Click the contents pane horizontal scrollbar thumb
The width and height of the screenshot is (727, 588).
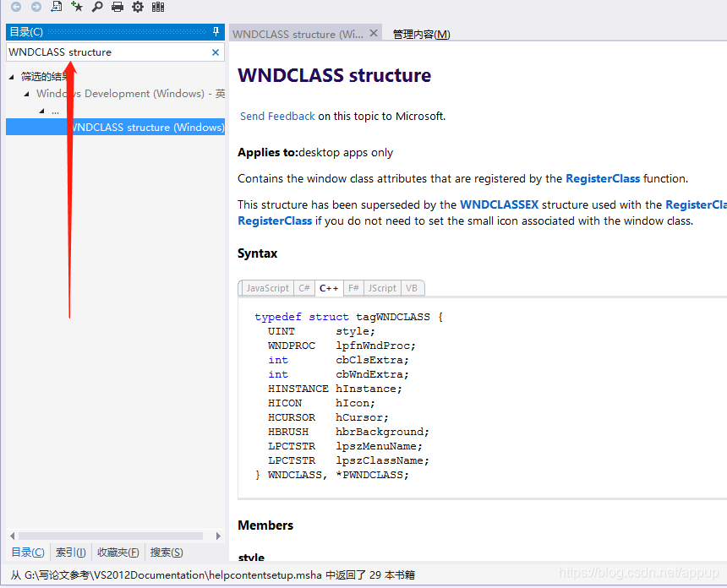[111, 536]
